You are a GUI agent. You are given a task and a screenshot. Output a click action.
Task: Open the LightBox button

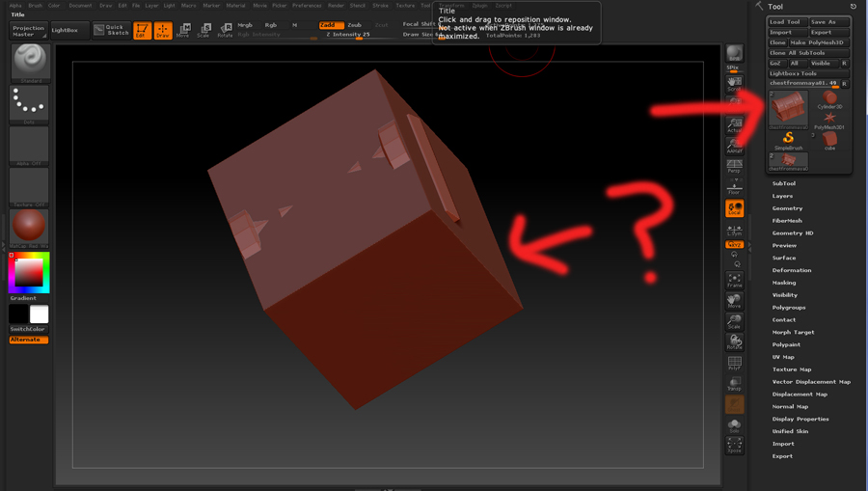coord(69,30)
